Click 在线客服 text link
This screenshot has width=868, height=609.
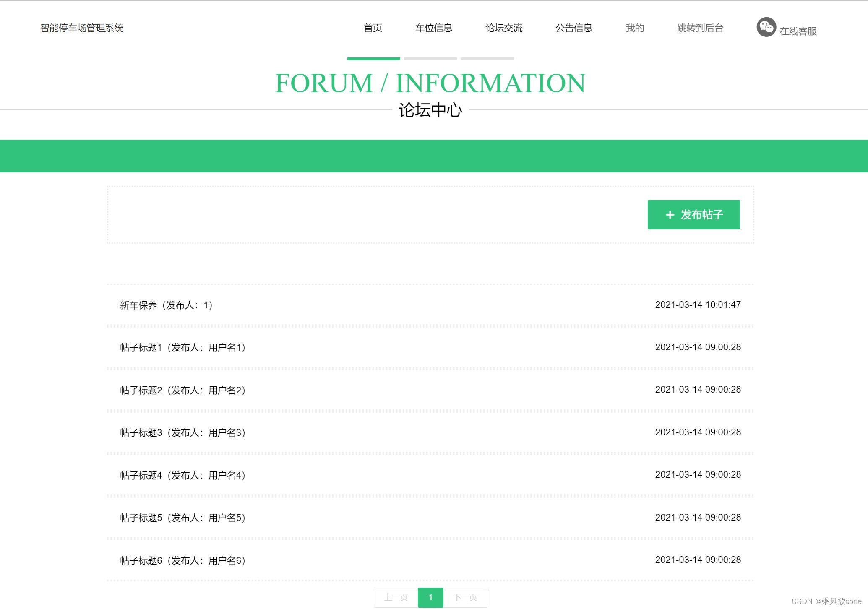click(798, 31)
